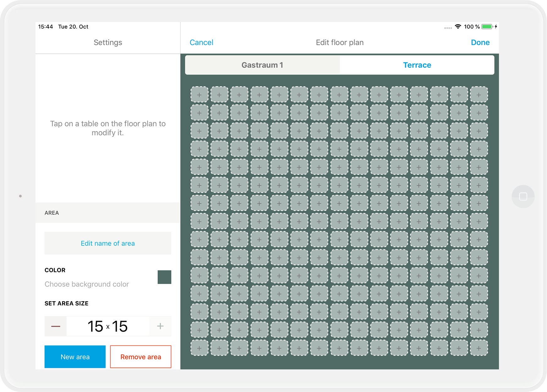Add table in first row, fourteenth column cell
The image size is (547, 392).
[x=459, y=94]
